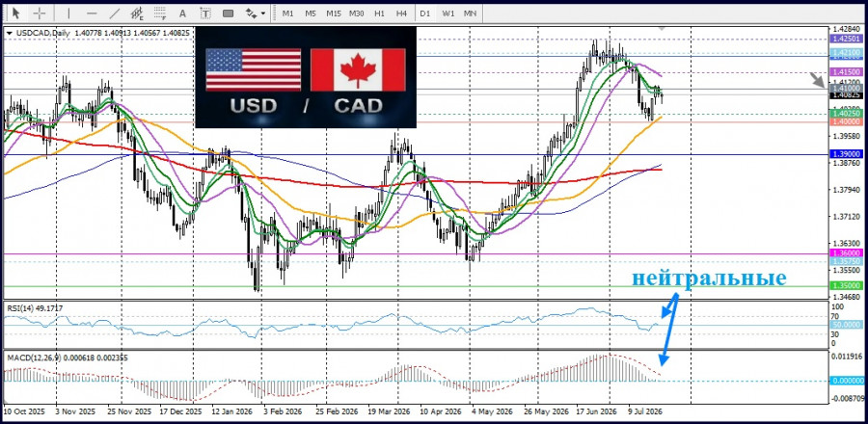
Task: Switch chart to M15 timeframe
Action: coord(334,13)
